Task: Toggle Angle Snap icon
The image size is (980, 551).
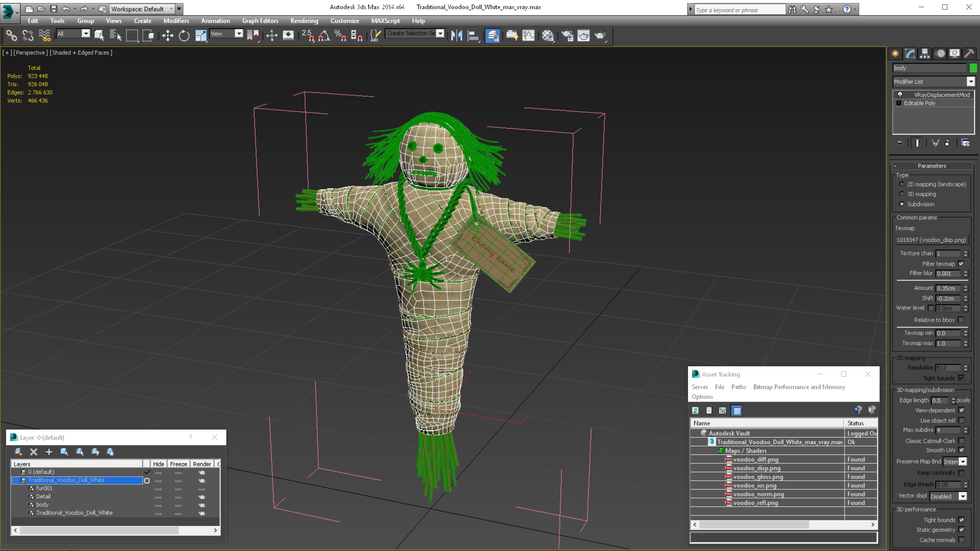Action: (x=324, y=35)
